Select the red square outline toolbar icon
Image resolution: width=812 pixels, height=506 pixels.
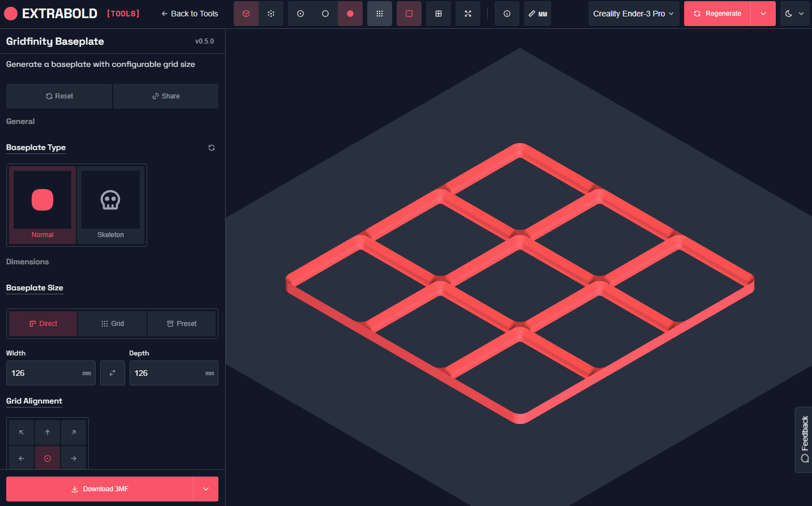[x=409, y=13]
